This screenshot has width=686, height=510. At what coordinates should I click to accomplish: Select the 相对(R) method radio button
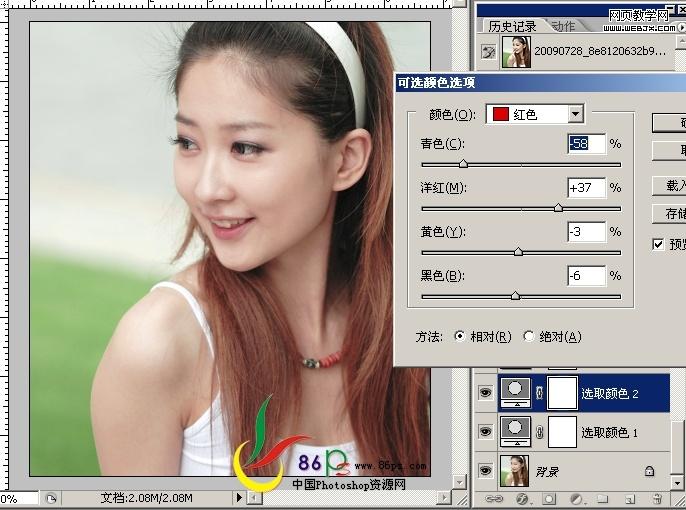coord(459,336)
